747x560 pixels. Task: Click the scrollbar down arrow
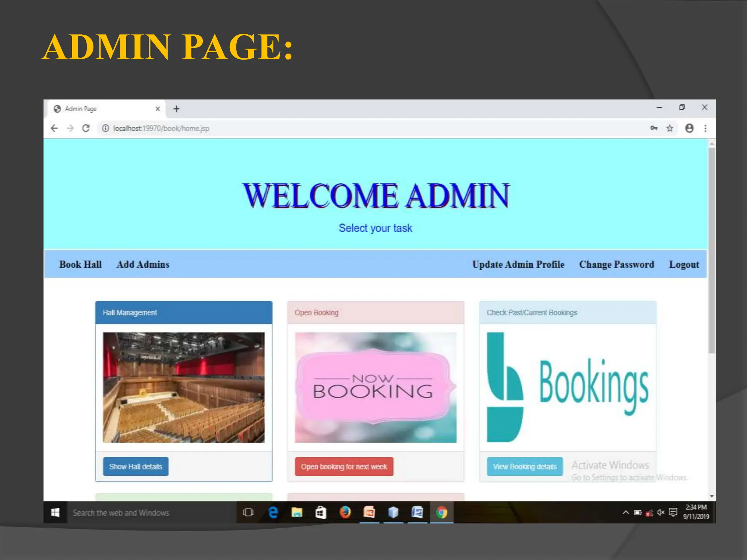pos(712,496)
